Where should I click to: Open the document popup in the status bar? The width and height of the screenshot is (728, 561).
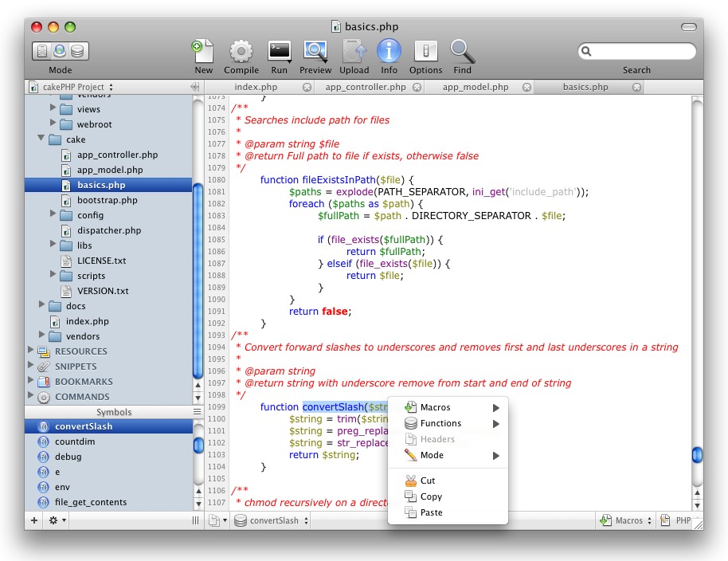tap(217, 520)
